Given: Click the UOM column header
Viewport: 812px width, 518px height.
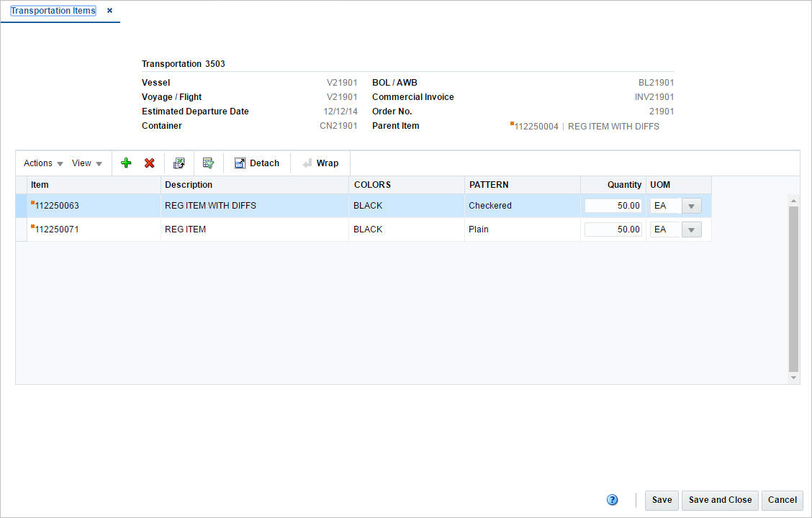Looking at the screenshot, I should click(x=678, y=185).
